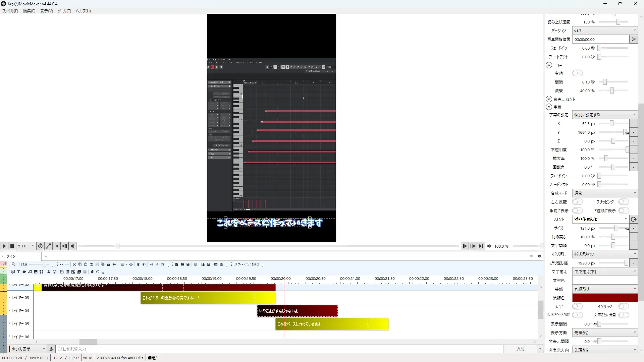Add an audio item with music note icon
This screenshot has width=644, height=362.
tap(30, 272)
